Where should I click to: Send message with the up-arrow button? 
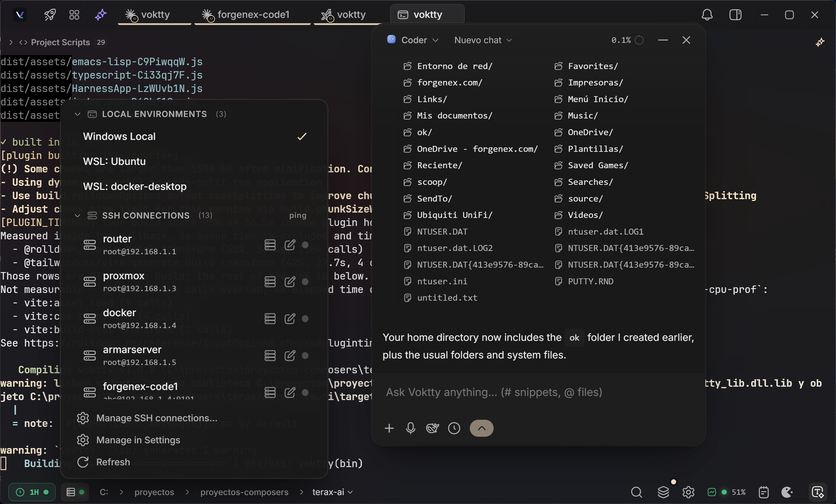tap(481, 428)
